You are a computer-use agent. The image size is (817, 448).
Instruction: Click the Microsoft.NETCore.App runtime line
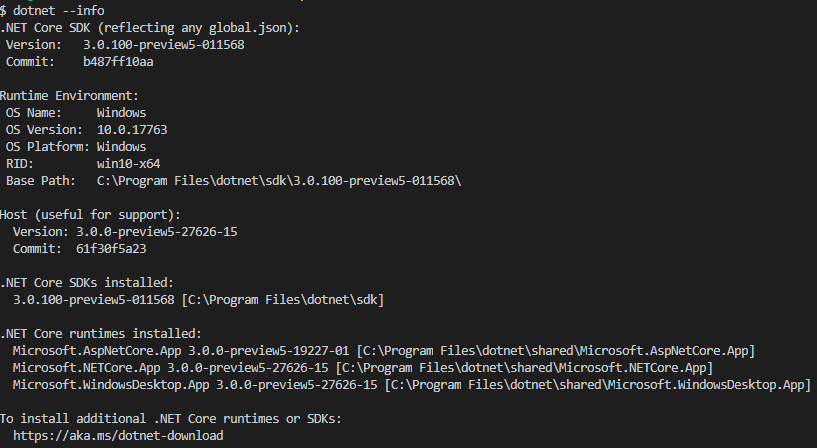tap(363, 368)
